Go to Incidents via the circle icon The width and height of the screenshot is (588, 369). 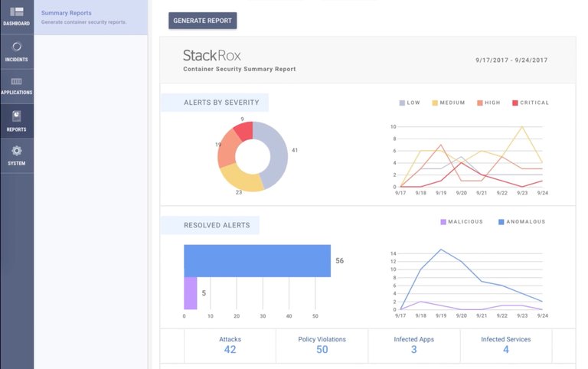[17, 47]
